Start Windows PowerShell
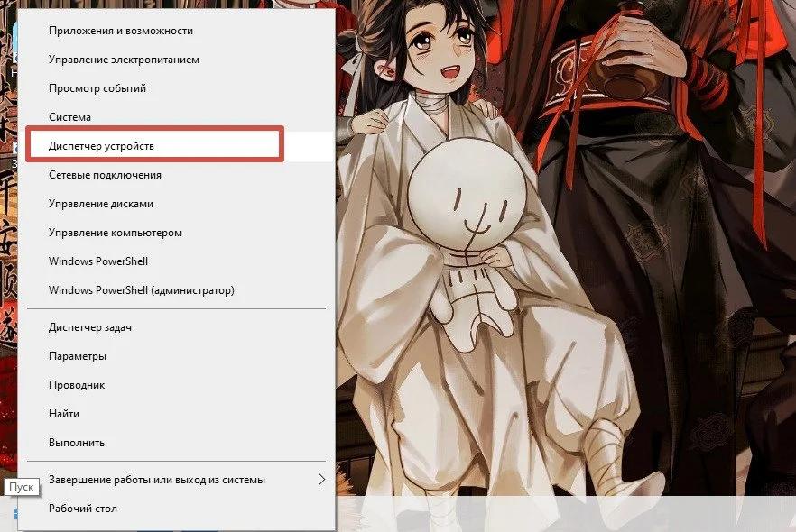 pyautogui.click(x=176, y=261)
